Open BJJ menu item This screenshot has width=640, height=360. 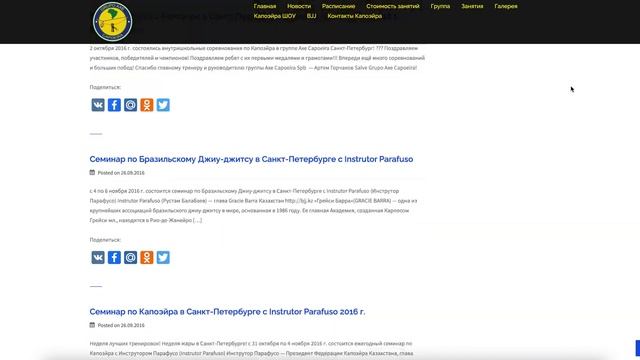[x=311, y=16]
